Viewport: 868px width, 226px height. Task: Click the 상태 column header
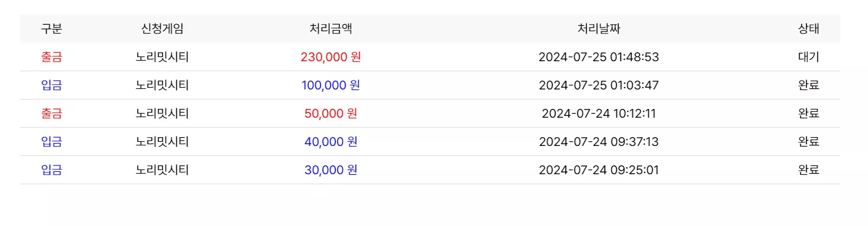point(808,29)
